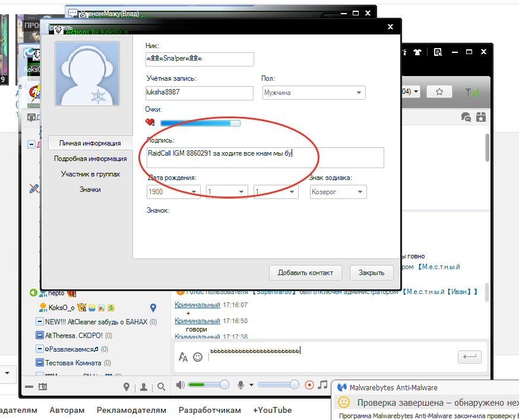This screenshot has height=420, width=519.
Task: Open the dropdown arrow next to the group ID
Action: point(416,91)
